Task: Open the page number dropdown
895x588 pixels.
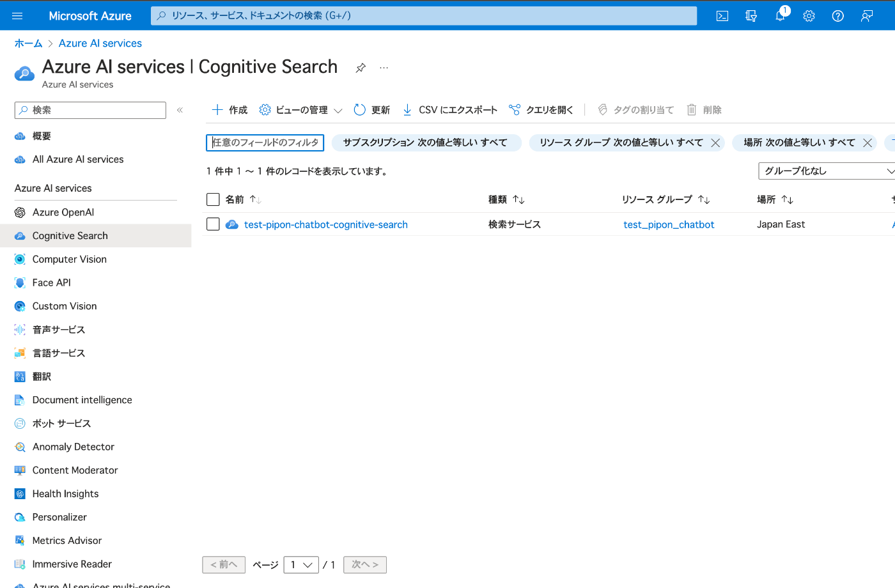Action: [301, 565]
